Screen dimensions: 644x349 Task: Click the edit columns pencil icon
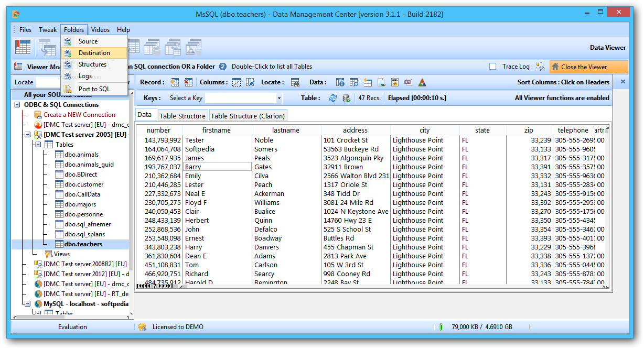pyautogui.click(x=250, y=82)
